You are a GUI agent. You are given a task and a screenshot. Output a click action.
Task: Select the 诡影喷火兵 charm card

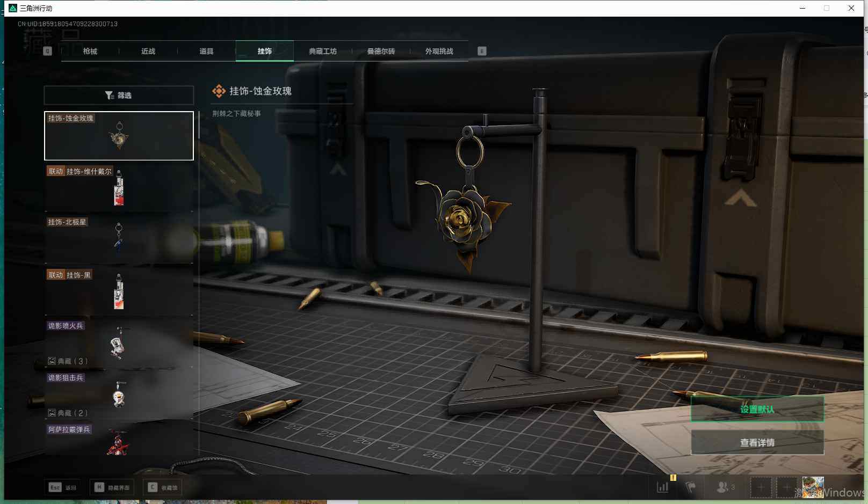tap(119, 343)
